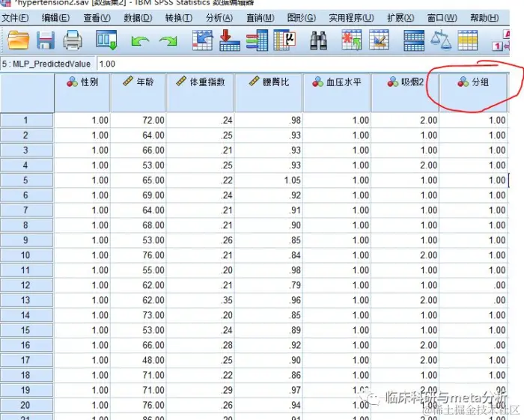Click 腰臀比 cell .84 in row 10
524x420 pixels.
[269, 255]
